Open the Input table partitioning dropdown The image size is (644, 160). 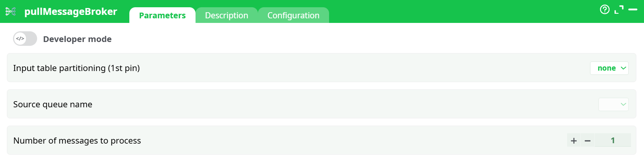click(609, 68)
